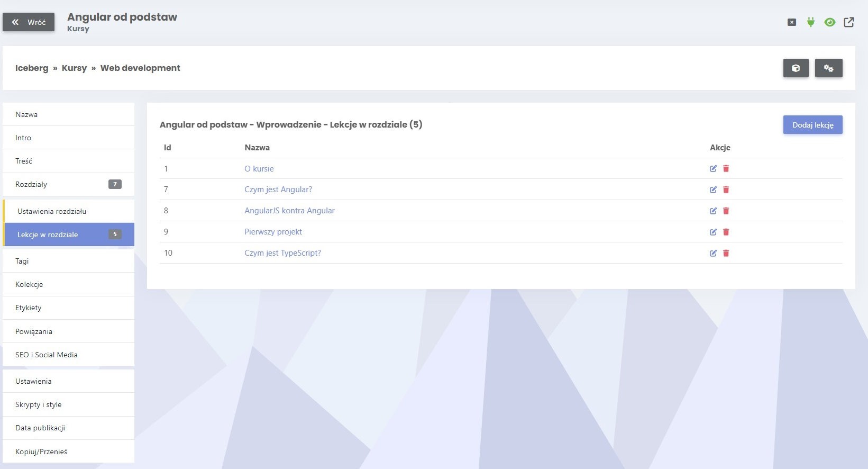Click the Nazwa column header
868x469 pixels.
(x=257, y=148)
